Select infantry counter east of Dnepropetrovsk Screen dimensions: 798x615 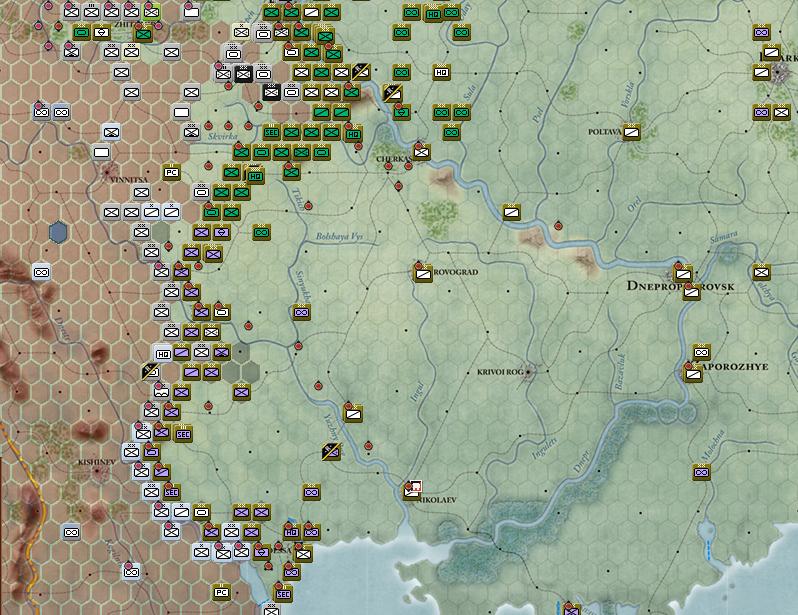click(761, 272)
